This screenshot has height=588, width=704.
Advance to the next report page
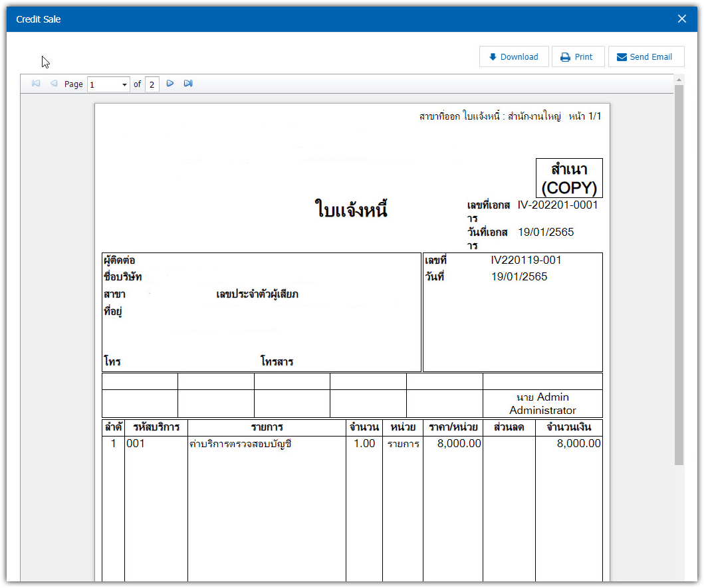170,84
